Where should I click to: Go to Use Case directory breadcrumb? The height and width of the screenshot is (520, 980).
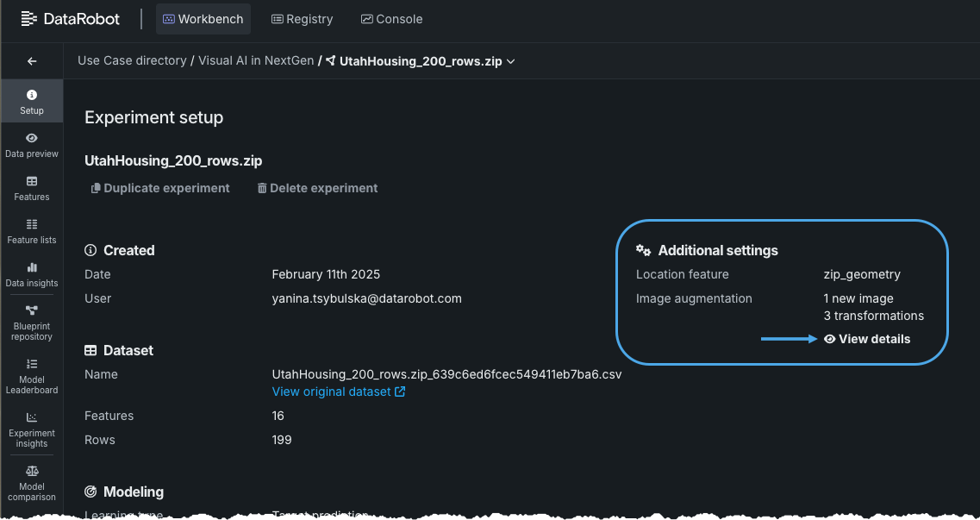click(x=132, y=61)
